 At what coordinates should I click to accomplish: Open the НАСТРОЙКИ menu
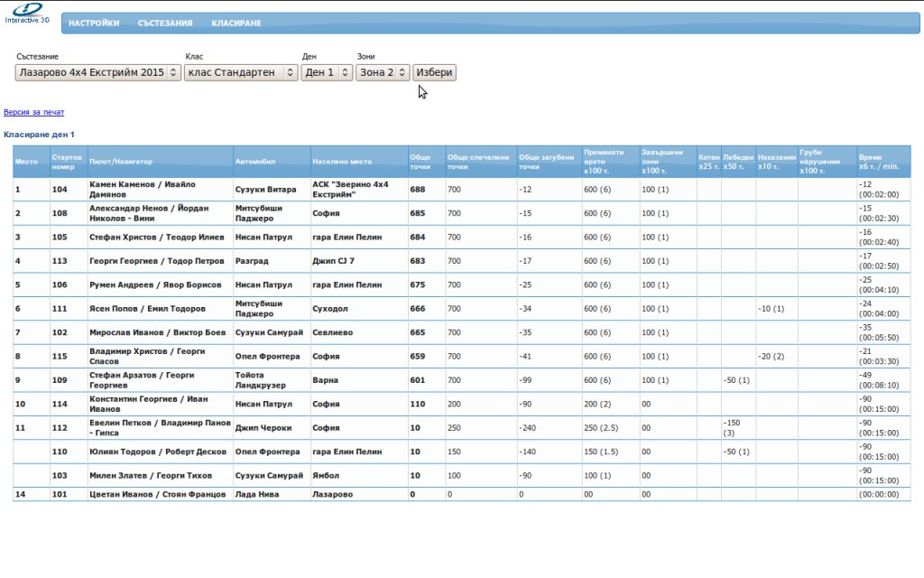(x=94, y=23)
